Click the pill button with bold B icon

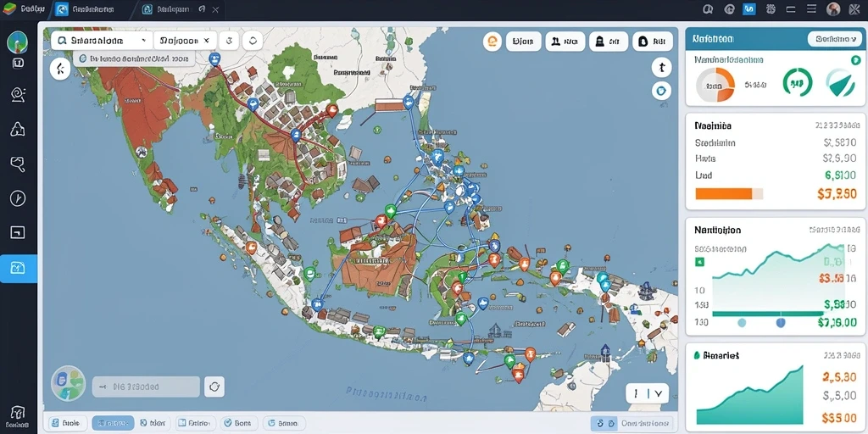coord(652,41)
